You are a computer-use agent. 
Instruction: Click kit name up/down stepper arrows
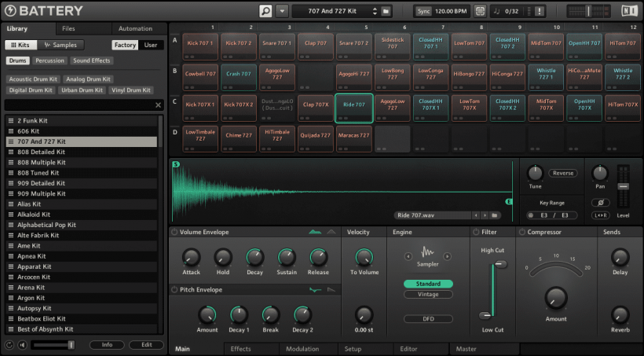coord(375,11)
